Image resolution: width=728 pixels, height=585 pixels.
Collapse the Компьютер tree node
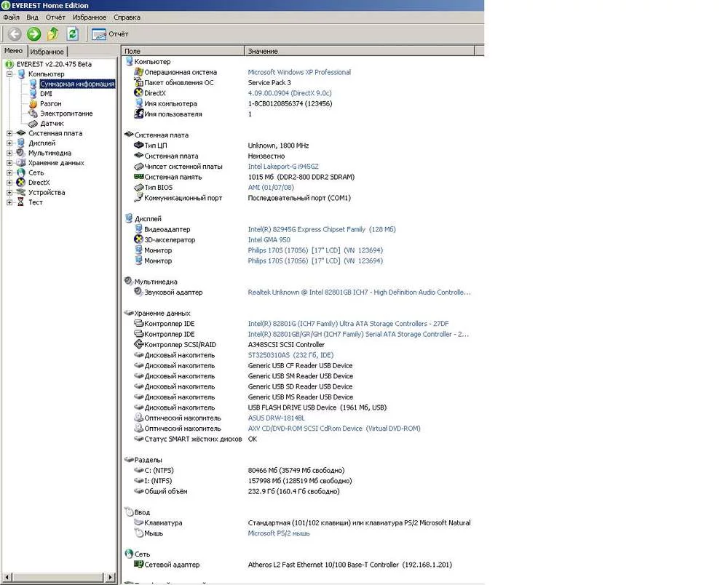click(x=9, y=74)
